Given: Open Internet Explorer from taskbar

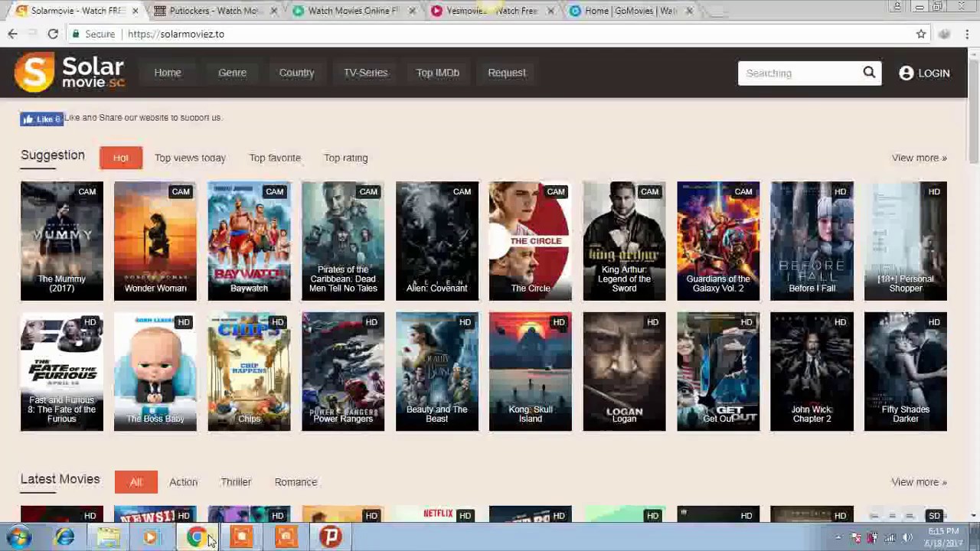Looking at the screenshot, I should (64, 537).
